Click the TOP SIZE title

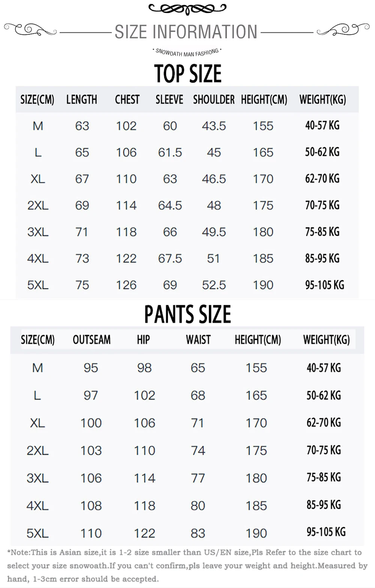click(x=188, y=73)
